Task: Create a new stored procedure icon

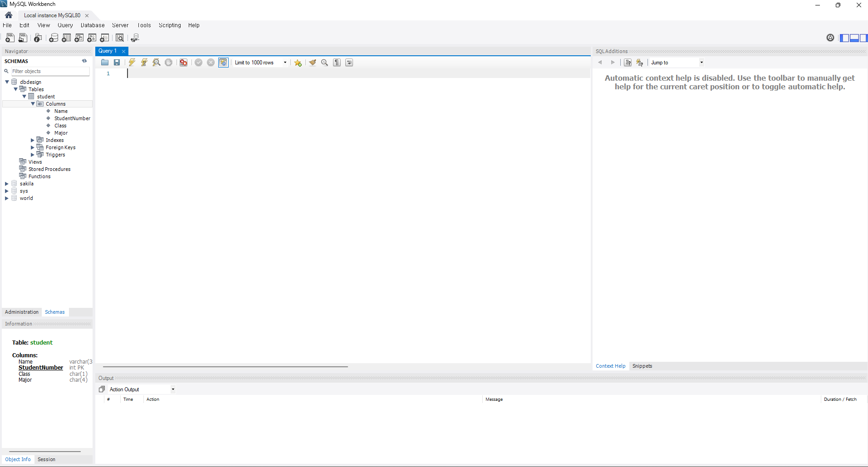Action: click(x=92, y=38)
